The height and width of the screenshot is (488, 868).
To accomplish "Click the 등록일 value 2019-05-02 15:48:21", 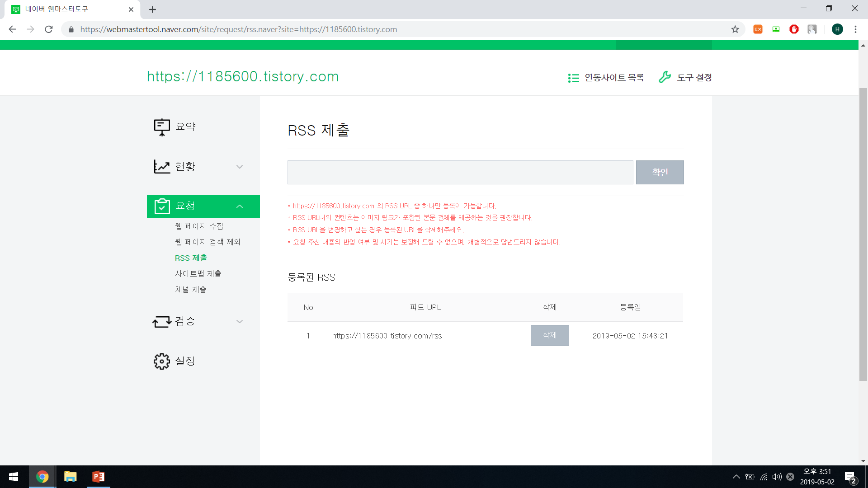I will [x=630, y=336].
